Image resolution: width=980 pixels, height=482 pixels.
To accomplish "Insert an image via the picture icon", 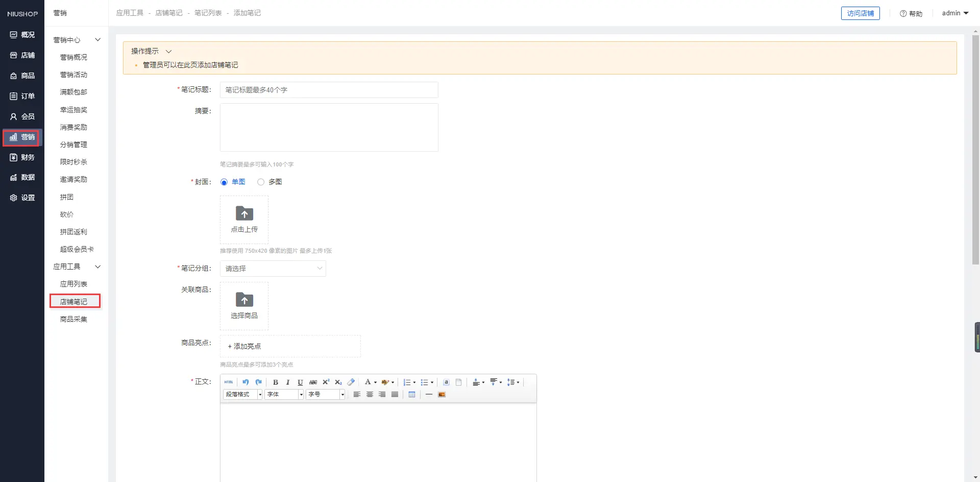I will 442,395.
